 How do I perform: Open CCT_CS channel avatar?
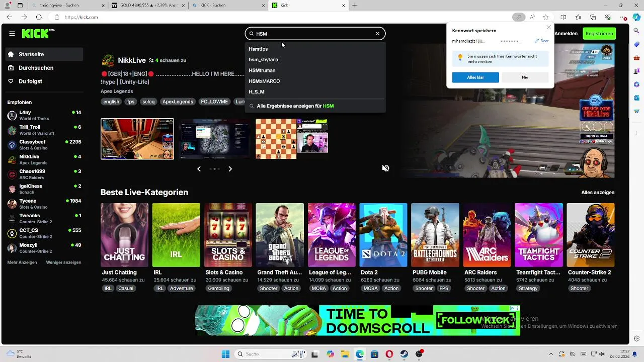12,233
